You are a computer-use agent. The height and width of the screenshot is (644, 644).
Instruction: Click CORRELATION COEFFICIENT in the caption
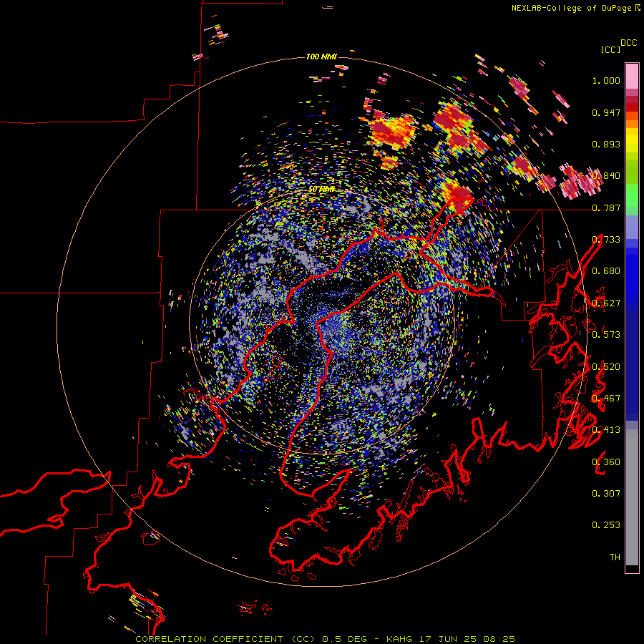pyautogui.click(x=209, y=639)
